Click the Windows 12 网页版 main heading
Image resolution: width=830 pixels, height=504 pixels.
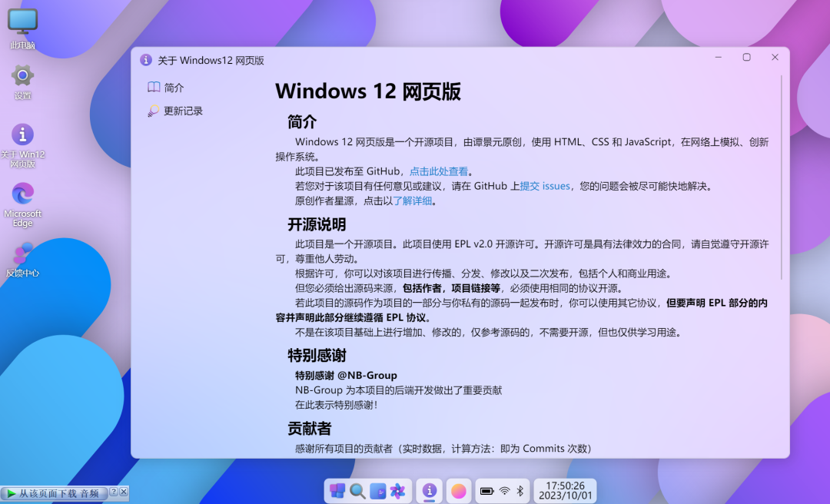pyautogui.click(x=368, y=91)
